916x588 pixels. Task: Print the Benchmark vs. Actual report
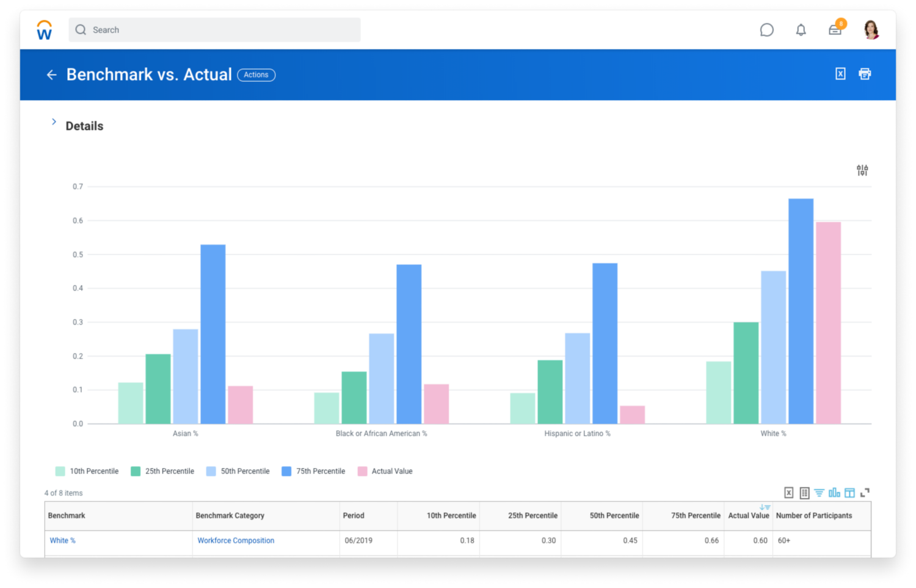coord(865,74)
